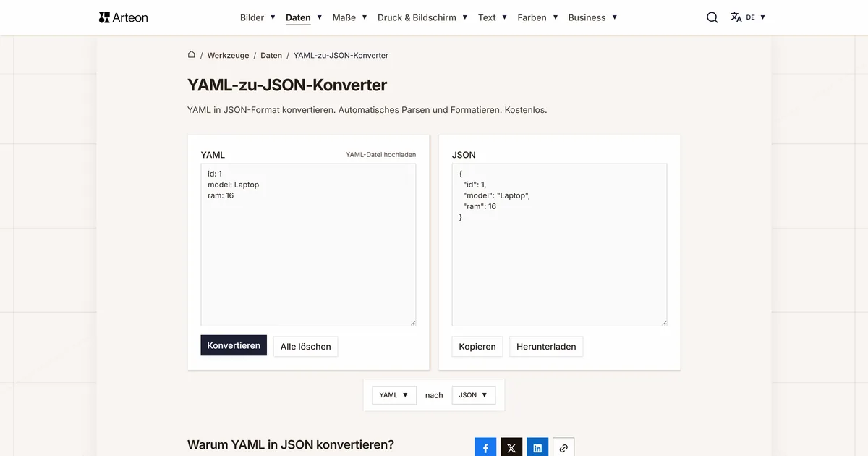Viewport: 868px width, 456px height.
Task: Share on LinkedIn
Action: click(x=537, y=447)
